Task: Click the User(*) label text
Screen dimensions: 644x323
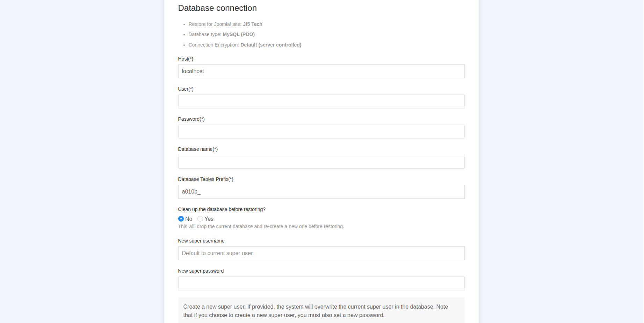Action: point(186,89)
